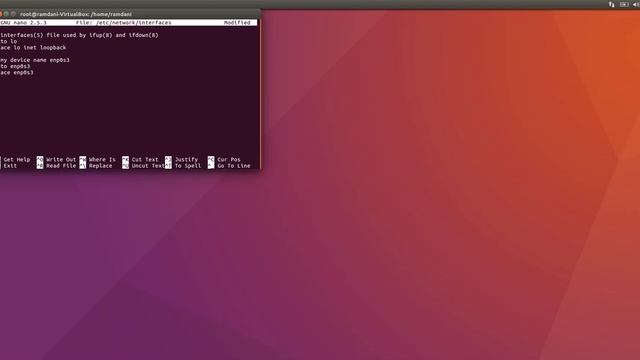This screenshot has height=360, width=640.
Task: Click the Modified status in nano header
Action: coord(237,22)
